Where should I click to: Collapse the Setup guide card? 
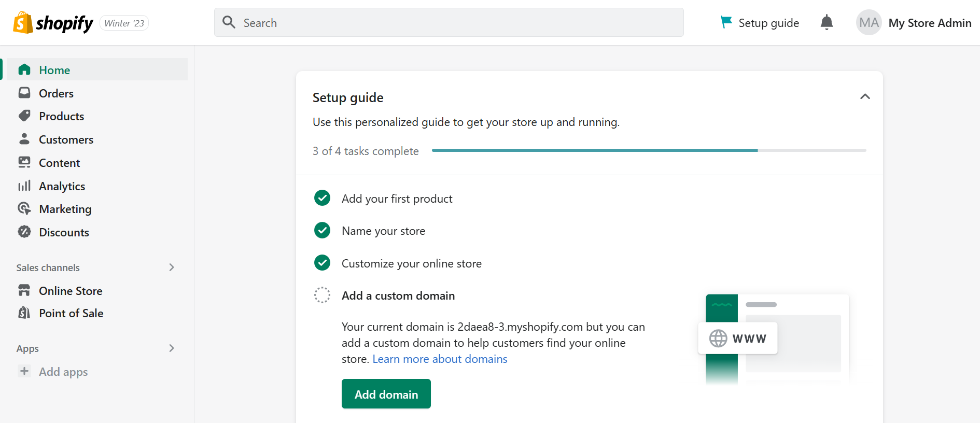point(865,97)
